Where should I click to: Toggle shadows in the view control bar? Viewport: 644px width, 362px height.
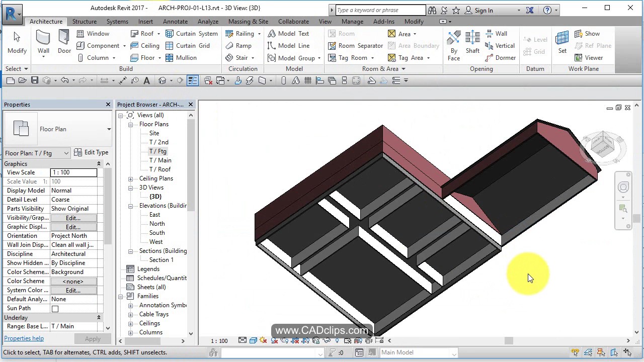[274, 341]
